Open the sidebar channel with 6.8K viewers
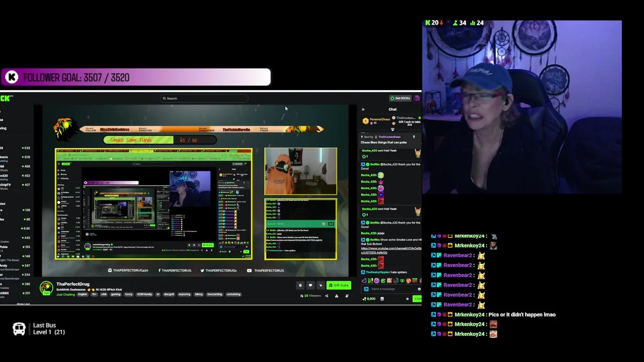The height and width of the screenshot is (362, 644). pos(15,228)
